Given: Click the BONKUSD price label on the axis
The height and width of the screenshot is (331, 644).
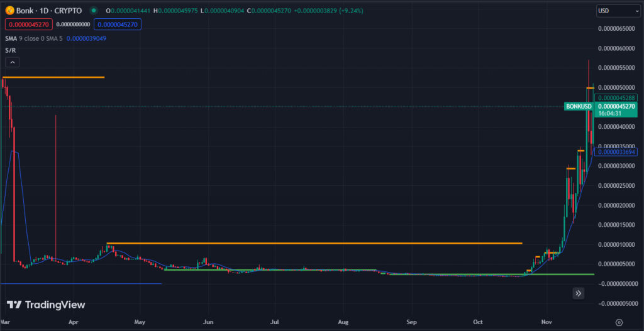Looking at the screenshot, I should point(579,106).
